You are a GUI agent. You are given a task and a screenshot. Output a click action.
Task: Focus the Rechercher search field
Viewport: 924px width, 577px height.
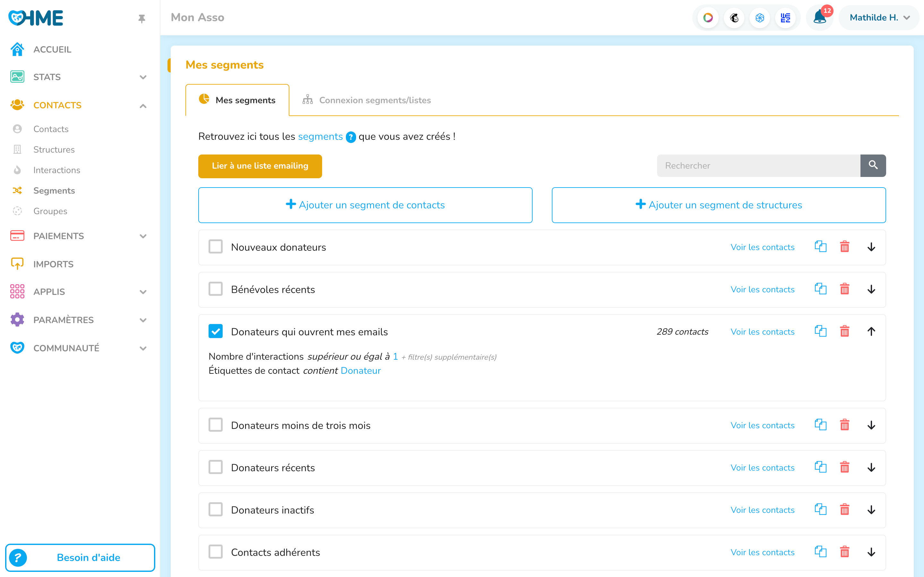tap(758, 166)
